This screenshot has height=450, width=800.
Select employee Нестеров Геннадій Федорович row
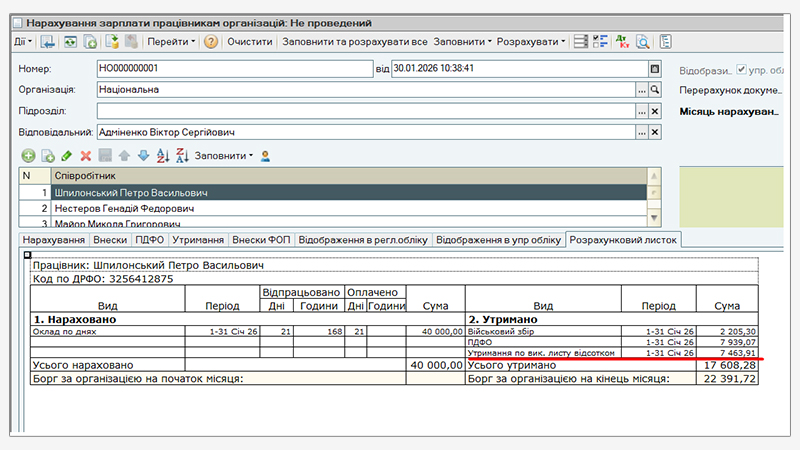tap(124, 209)
